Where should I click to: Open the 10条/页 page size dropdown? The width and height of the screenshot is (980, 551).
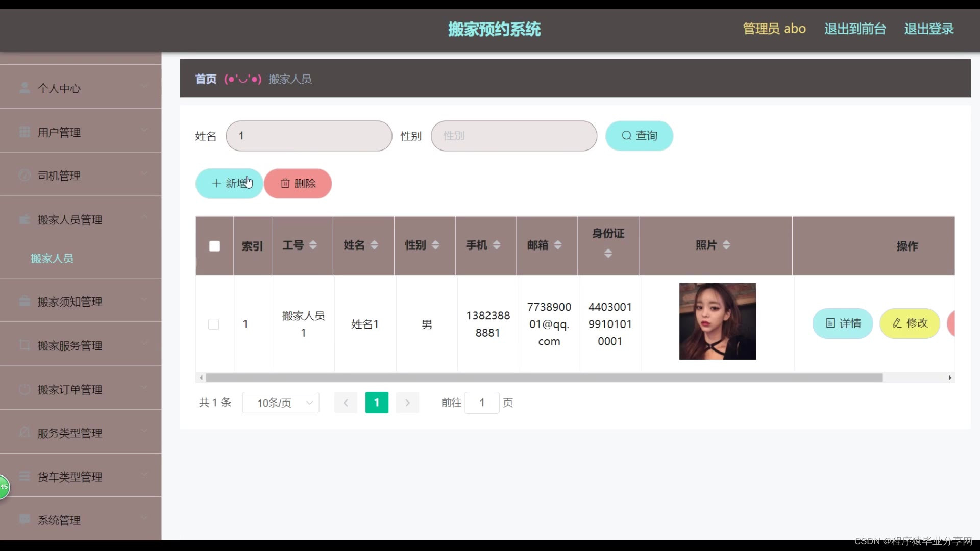pyautogui.click(x=281, y=403)
